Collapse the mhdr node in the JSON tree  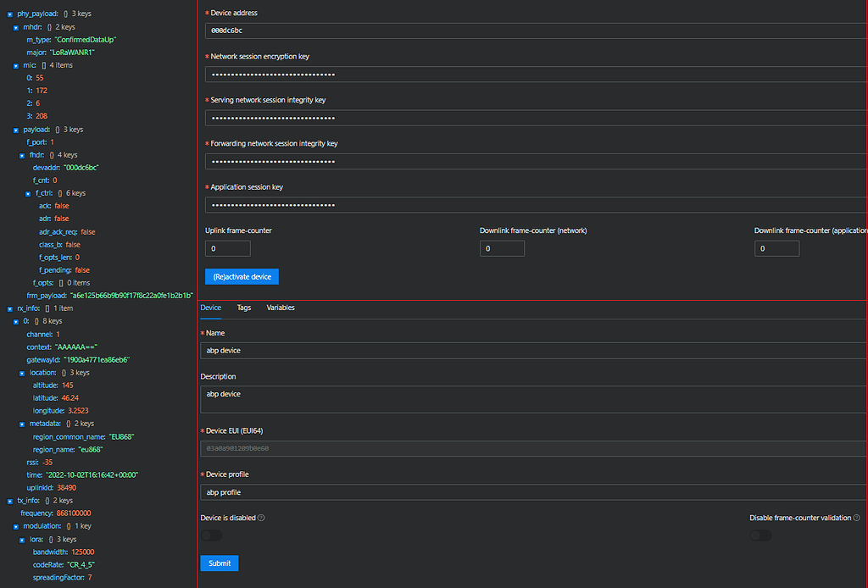tap(15, 26)
